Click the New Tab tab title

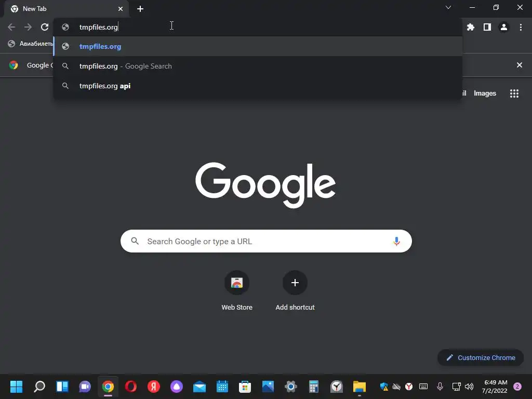(34, 9)
